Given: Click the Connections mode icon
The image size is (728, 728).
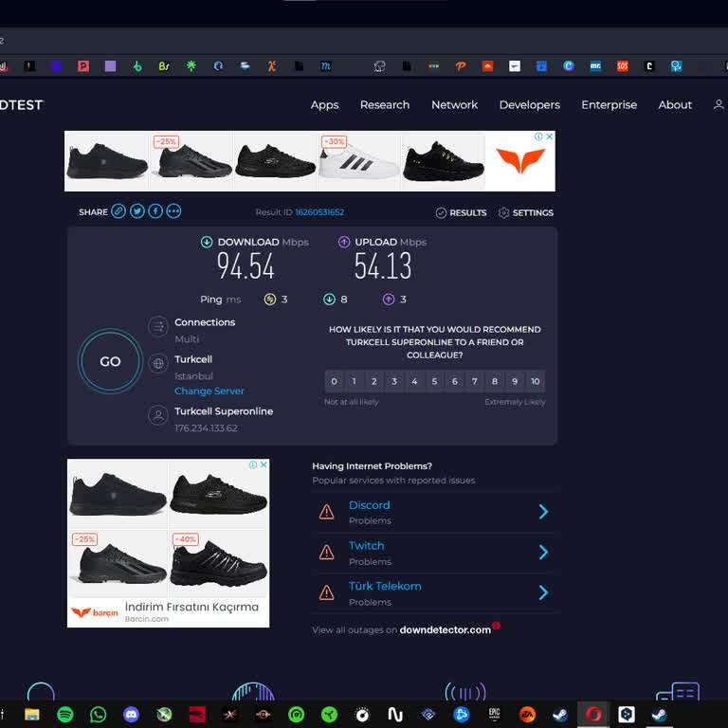Looking at the screenshot, I should tap(158, 326).
